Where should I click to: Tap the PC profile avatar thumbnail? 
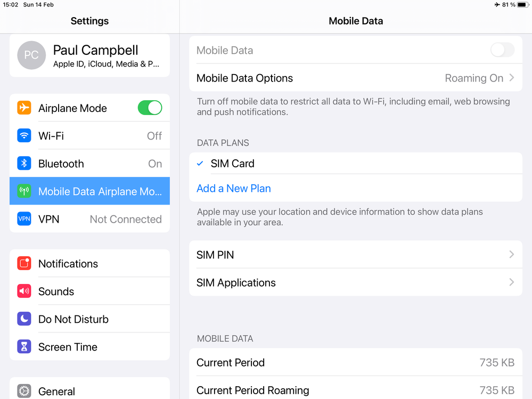click(x=31, y=55)
